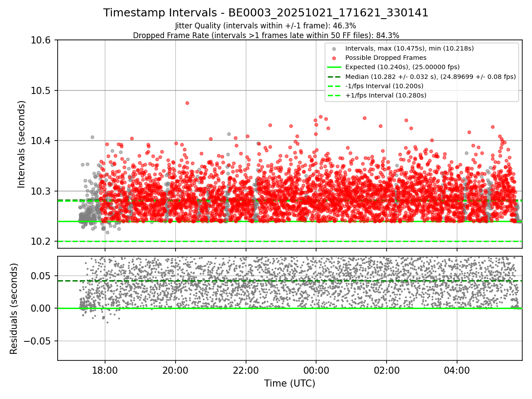
Task: Click the 22:00 time tick label
Action: (x=246, y=370)
